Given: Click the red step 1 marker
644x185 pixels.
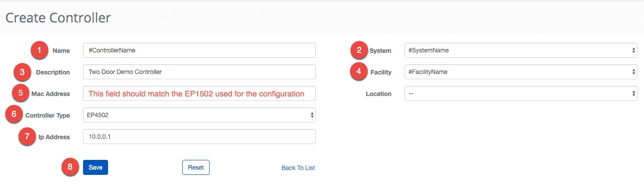Looking at the screenshot, I should pos(40,50).
